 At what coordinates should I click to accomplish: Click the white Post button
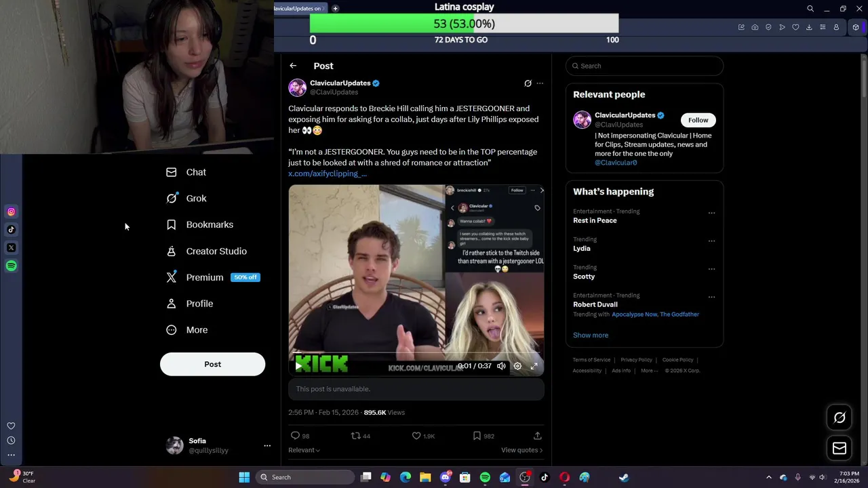[212, 364]
